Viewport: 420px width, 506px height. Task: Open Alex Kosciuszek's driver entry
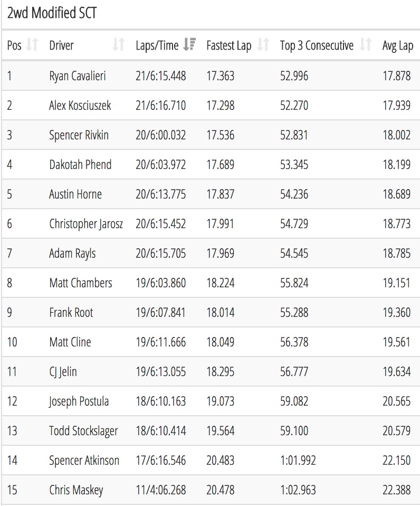pyautogui.click(x=80, y=106)
